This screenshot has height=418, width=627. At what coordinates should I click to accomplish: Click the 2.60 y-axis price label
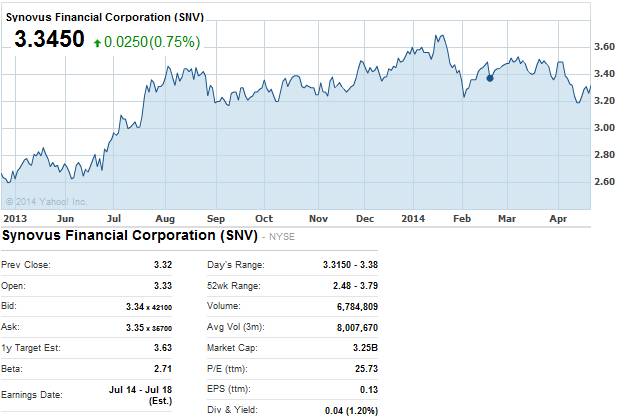604,182
